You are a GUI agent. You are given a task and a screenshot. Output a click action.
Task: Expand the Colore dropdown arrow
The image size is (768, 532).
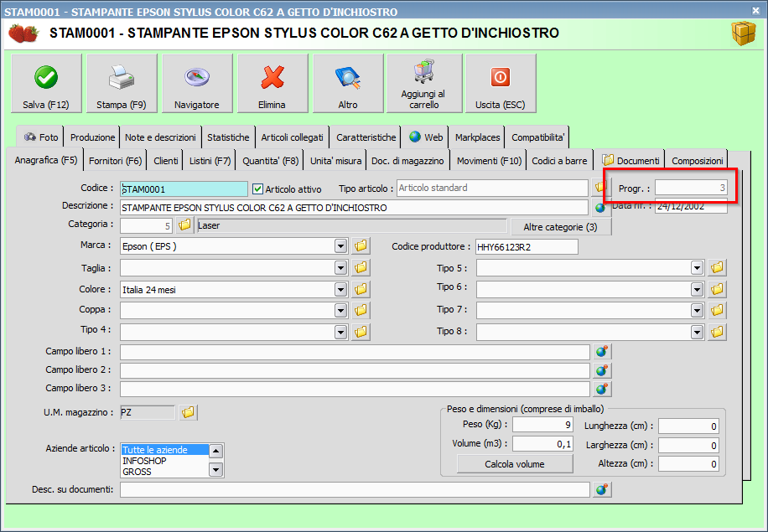click(x=341, y=289)
